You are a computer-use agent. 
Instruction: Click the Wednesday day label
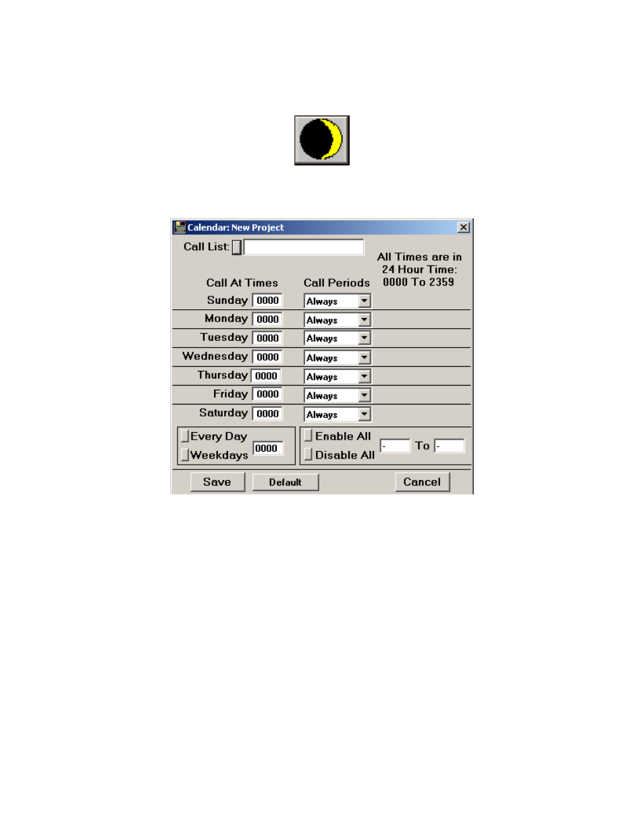pos(215,356)
